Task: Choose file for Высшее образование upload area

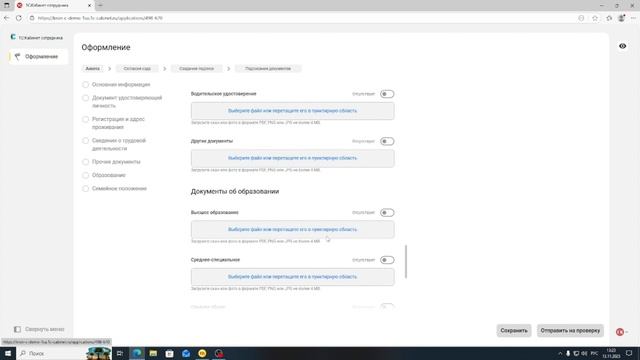Action: tap(293, 229)
